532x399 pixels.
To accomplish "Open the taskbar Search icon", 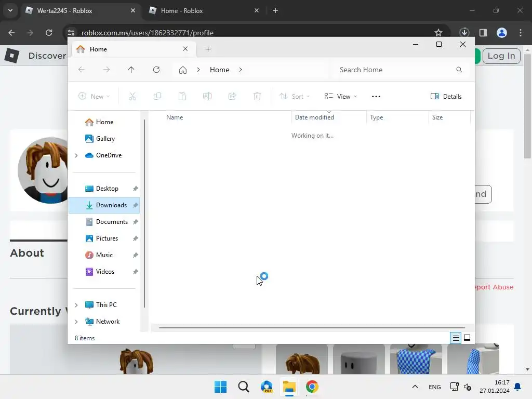I will [244, 387].
